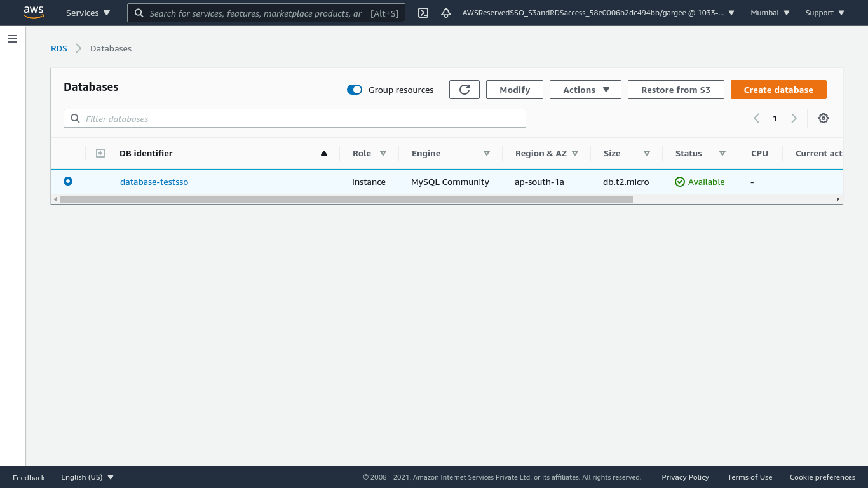Open the AWS home logo
Viewport: 868px width, 488px height.
coord(34,12)
